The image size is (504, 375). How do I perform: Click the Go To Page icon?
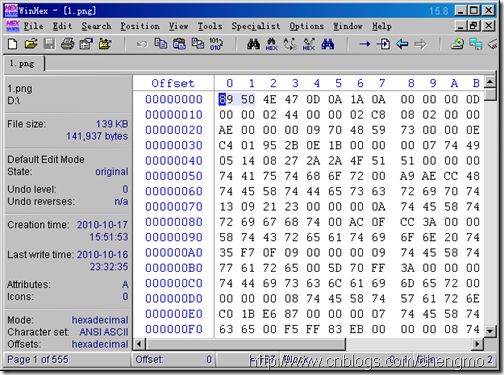coord(383,44)
